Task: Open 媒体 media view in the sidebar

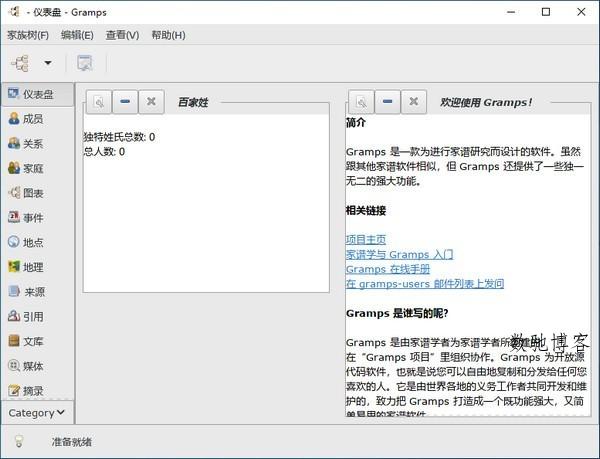Action: click(x=37, y=366)
